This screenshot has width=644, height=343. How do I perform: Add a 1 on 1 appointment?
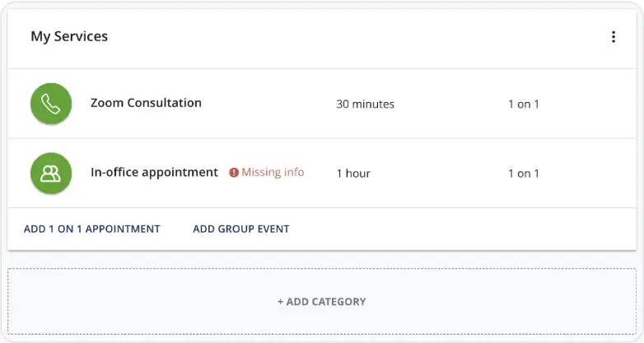(x=92, y=229)
